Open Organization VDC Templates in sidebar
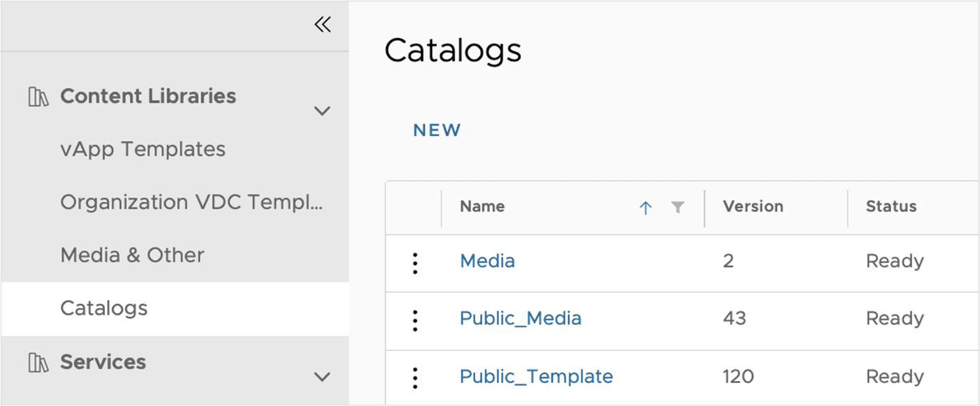980x406 pixels. (192, 202)
